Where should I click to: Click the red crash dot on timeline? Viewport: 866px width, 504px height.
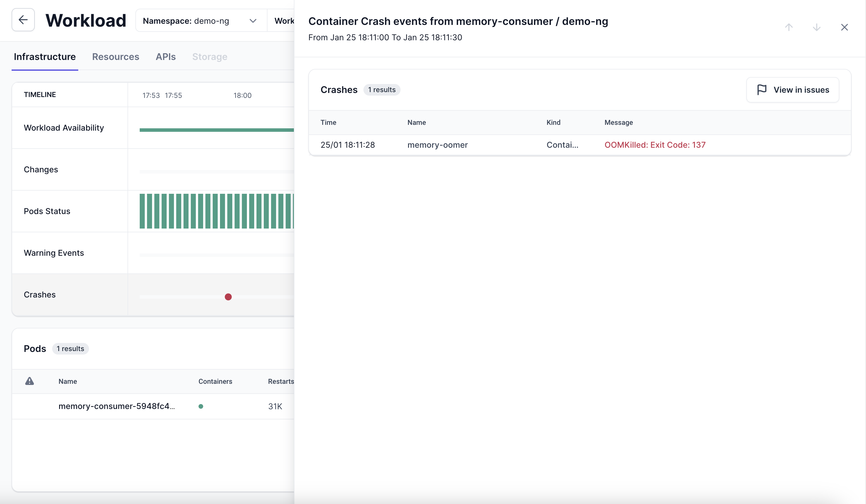[228, 297]
